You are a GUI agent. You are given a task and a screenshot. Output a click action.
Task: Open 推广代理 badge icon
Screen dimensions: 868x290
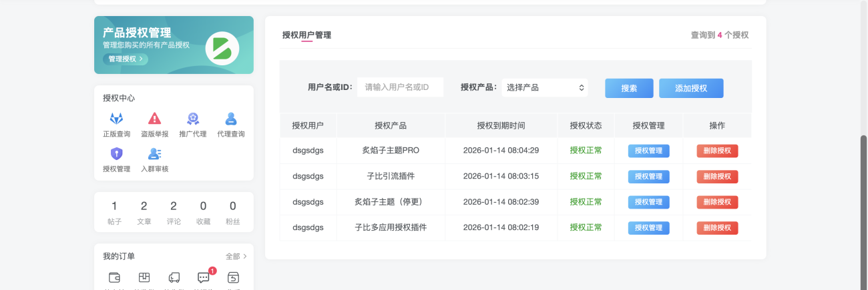(x=193, y=119)
